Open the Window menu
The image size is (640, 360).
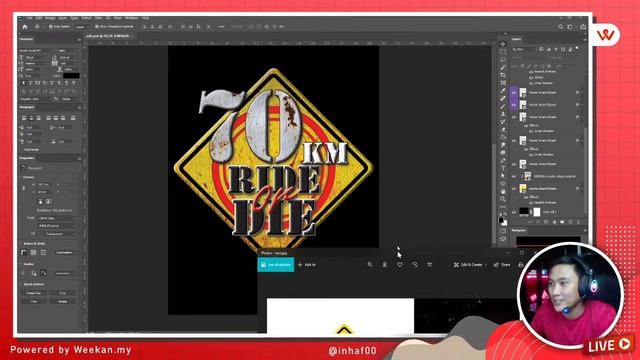tap(131, 18)
